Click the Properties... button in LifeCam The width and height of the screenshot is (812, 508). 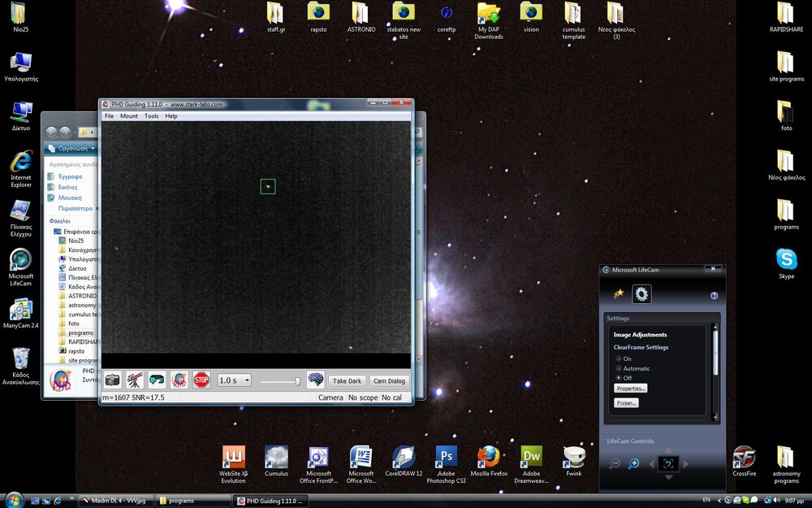630,389
